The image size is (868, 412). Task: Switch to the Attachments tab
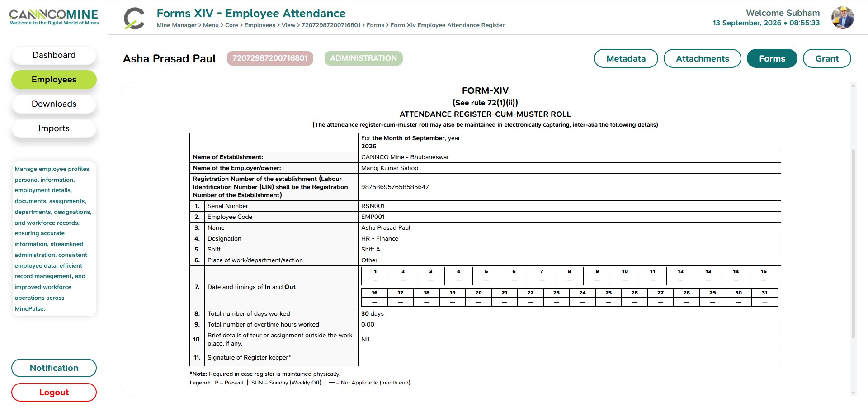pos(702,58)
